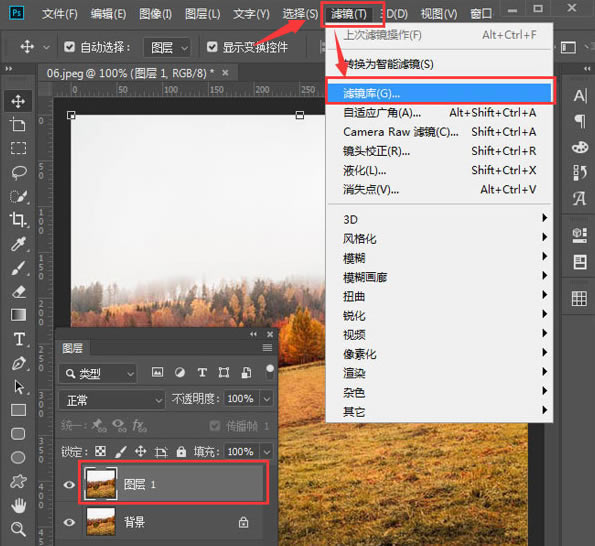Open the Glyphs panel icon

pos(580,198)
